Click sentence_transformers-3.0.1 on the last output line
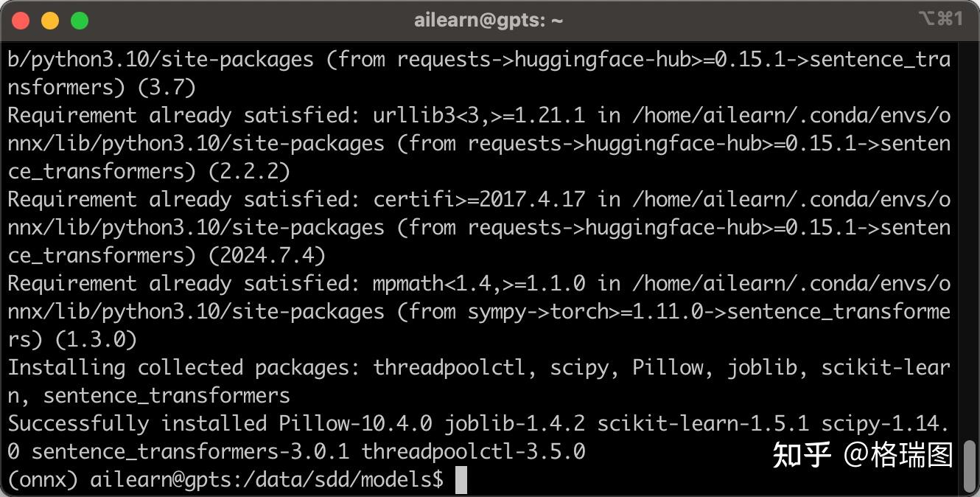This screenshot has width=980, height=497. tap(190, 452)
